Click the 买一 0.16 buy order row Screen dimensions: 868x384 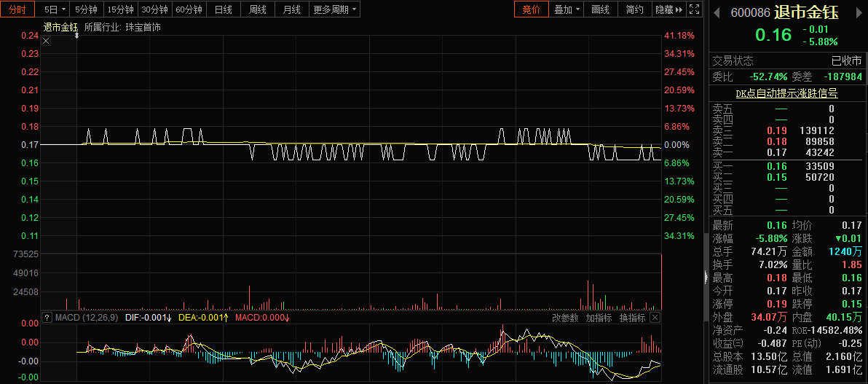786,166
